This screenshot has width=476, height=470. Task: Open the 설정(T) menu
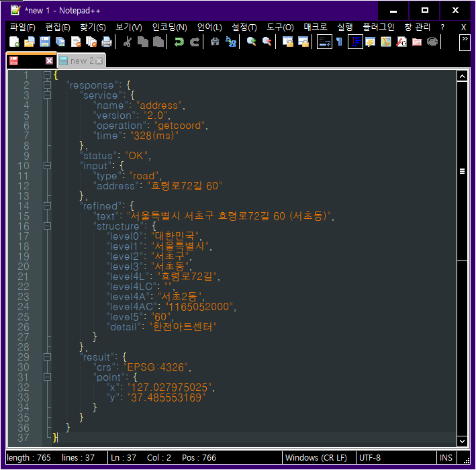(x=244, y=28)
